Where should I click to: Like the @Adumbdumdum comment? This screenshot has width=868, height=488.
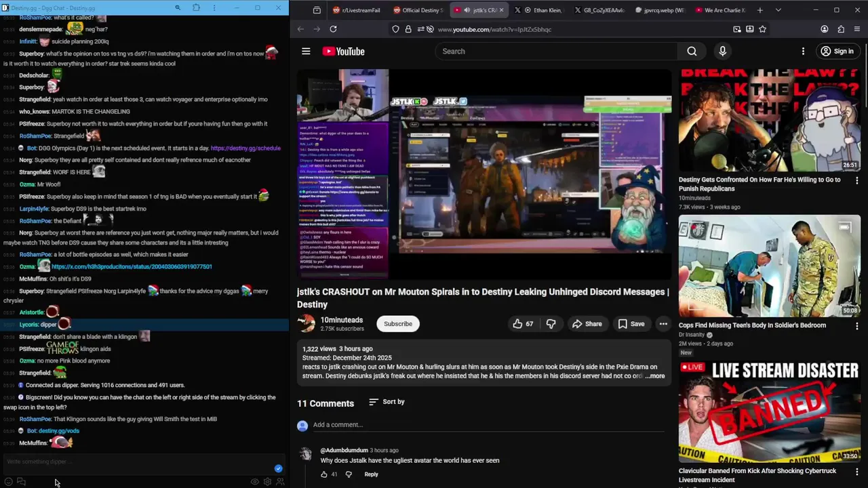[324, 474]
